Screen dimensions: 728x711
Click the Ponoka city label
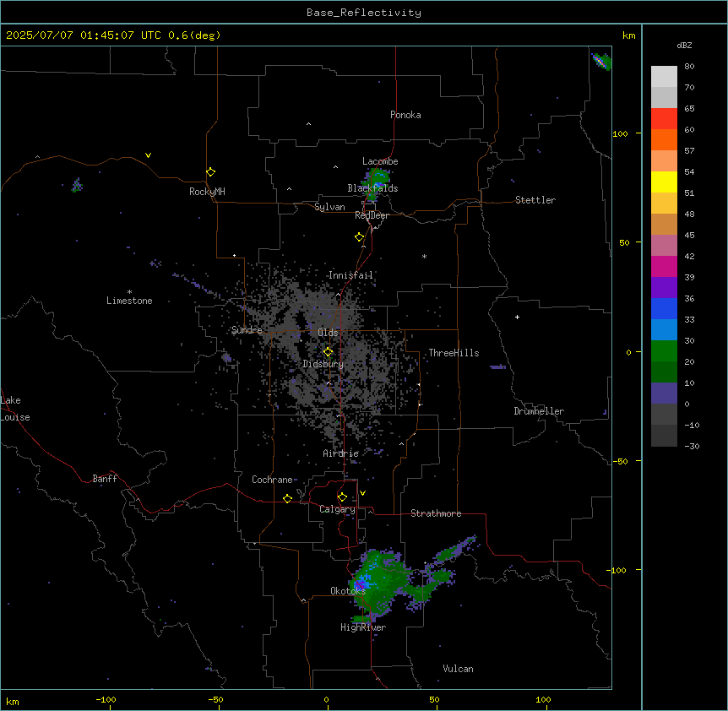405,115
